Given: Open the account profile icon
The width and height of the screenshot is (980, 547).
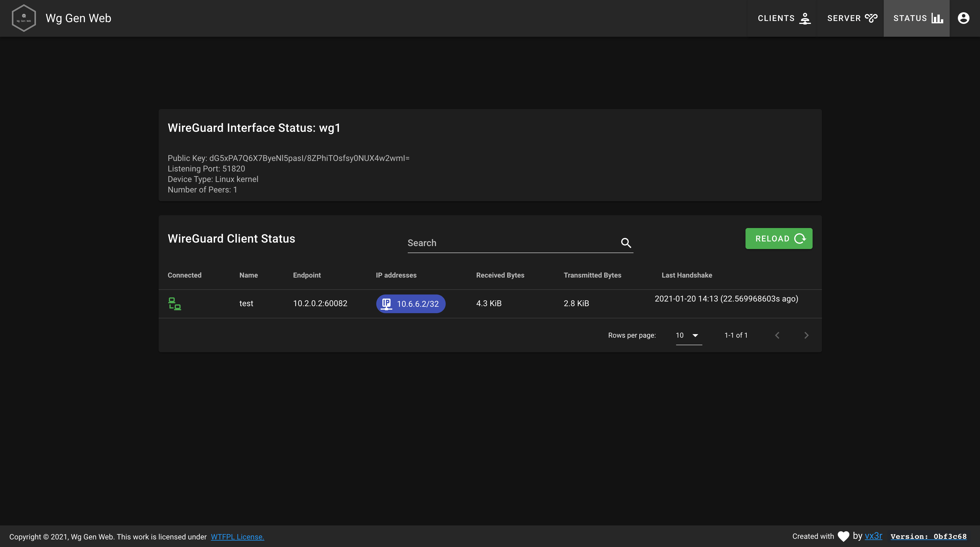Looking at the screenshot, I should 963,18.
